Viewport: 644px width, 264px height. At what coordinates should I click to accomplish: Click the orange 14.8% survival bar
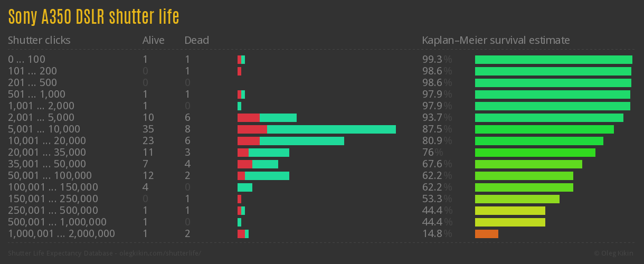pos(486,234)
